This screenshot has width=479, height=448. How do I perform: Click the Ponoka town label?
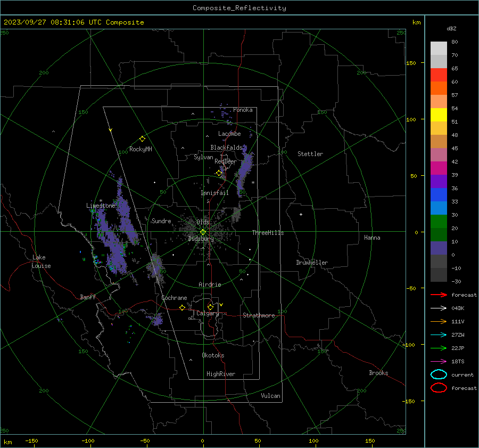243,110
